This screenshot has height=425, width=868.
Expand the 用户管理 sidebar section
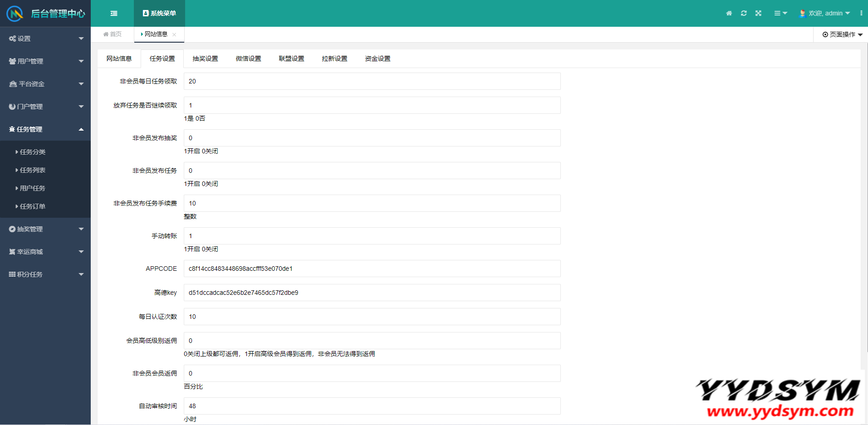coord(45,61)
